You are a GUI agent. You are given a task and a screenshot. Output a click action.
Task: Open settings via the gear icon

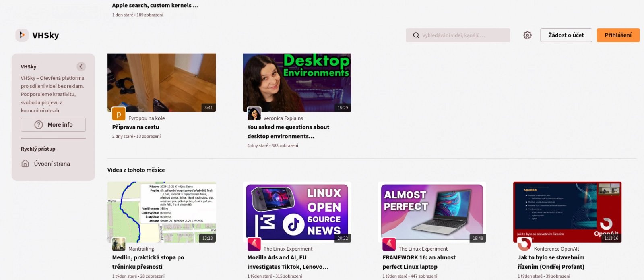527,35
